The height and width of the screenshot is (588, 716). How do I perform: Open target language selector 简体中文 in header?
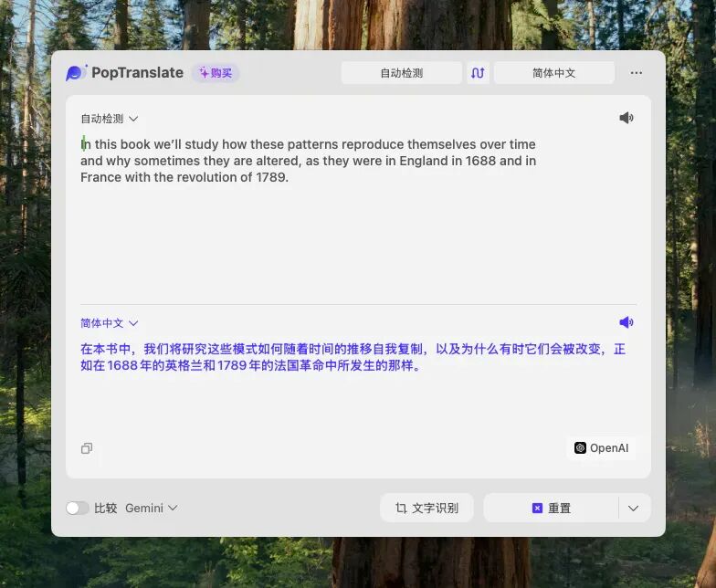point(553,73)
